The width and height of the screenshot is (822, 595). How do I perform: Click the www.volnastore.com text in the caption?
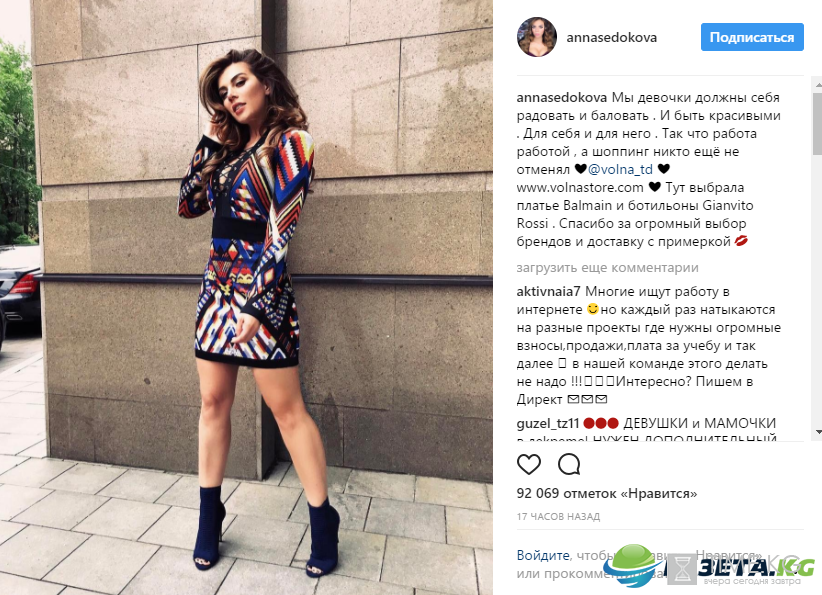[580, 188]
